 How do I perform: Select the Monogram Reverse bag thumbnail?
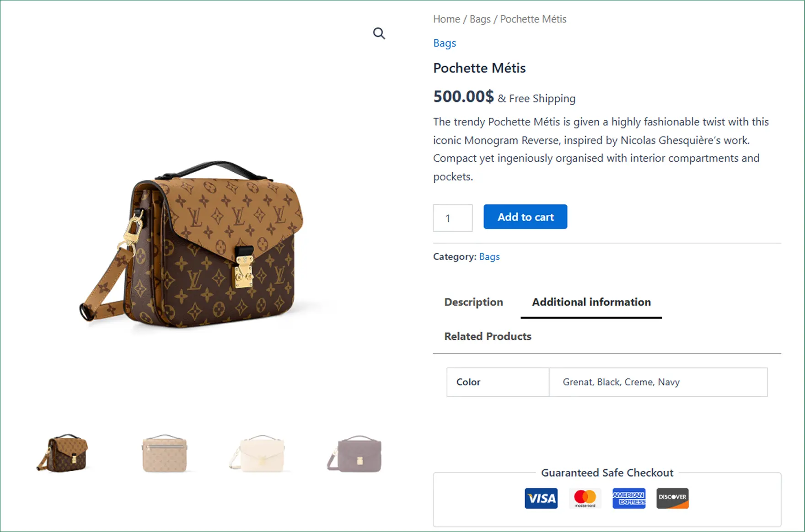[64, 453]
